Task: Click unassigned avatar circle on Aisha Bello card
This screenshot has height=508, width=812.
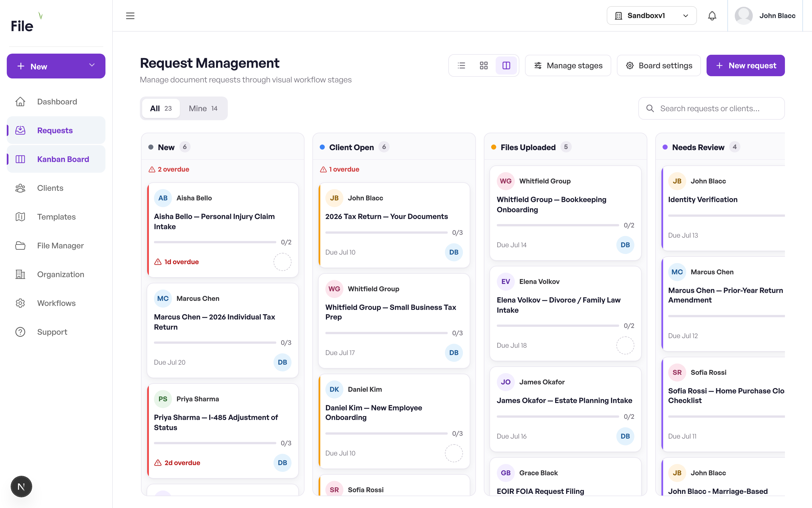Action: [282, 262]
